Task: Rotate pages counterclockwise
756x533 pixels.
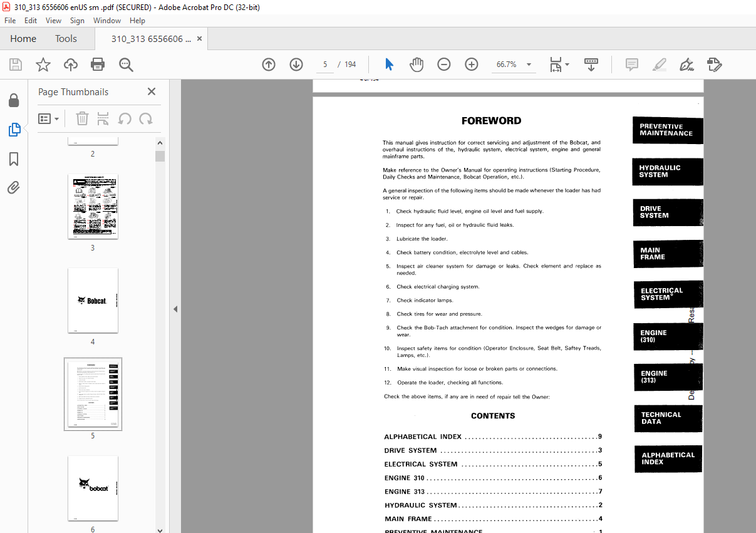Action: 125,118
